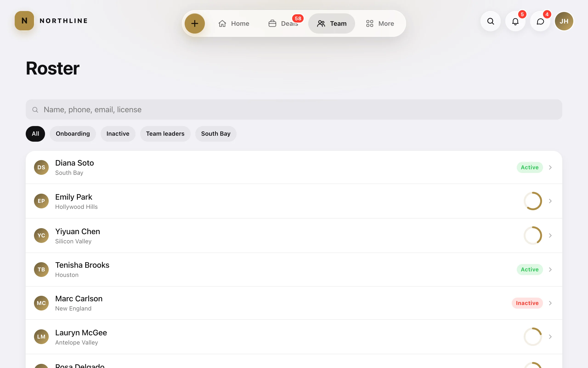Open Emily Park name text
This screenshot has height=368, width=588.
pos(74,197)
